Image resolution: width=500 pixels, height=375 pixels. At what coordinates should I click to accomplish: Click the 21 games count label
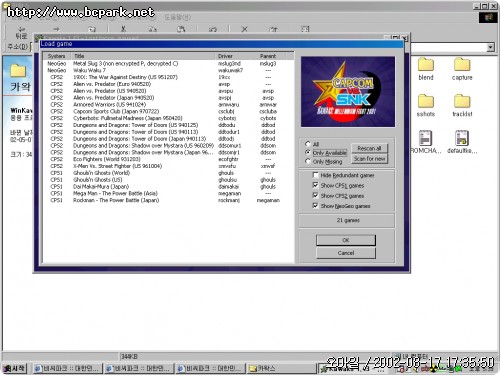pos(348,220)
